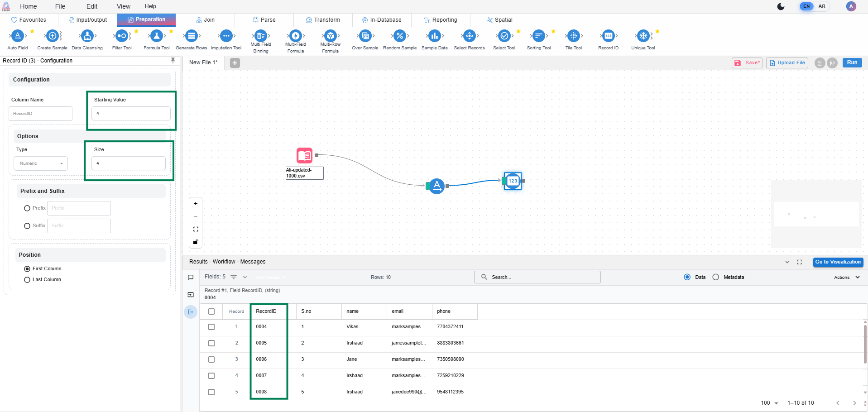Image resolution: width=868 pixels, height=412 pixels.
Task: Select the Sorting Tool icon
Action: 538,36
